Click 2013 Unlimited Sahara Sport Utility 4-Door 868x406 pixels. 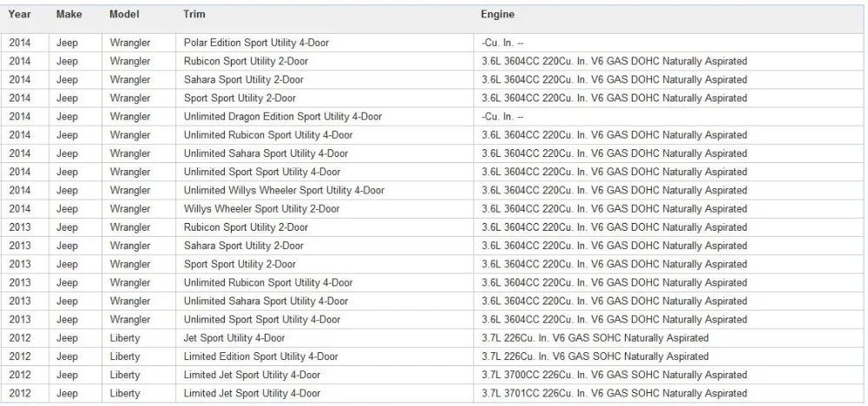[266, 301]
